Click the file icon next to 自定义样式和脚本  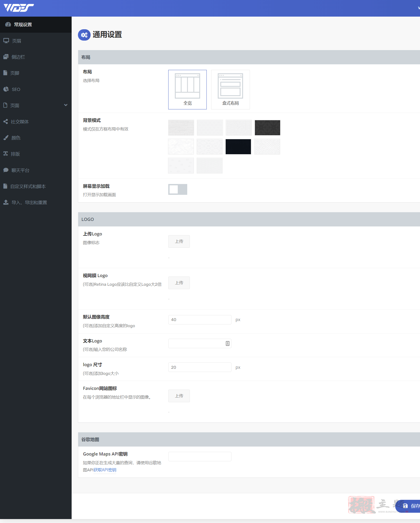pyautogui.click(x=5, y=186)
